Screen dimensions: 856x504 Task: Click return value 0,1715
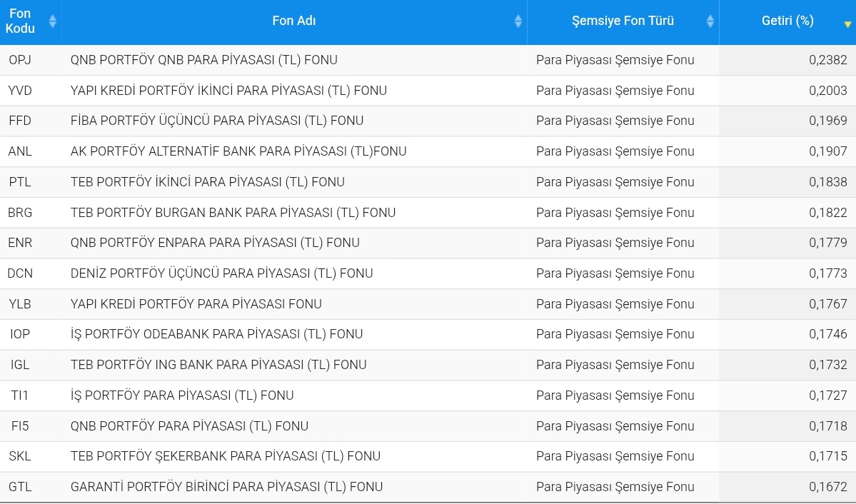click(x=827, y=456)
